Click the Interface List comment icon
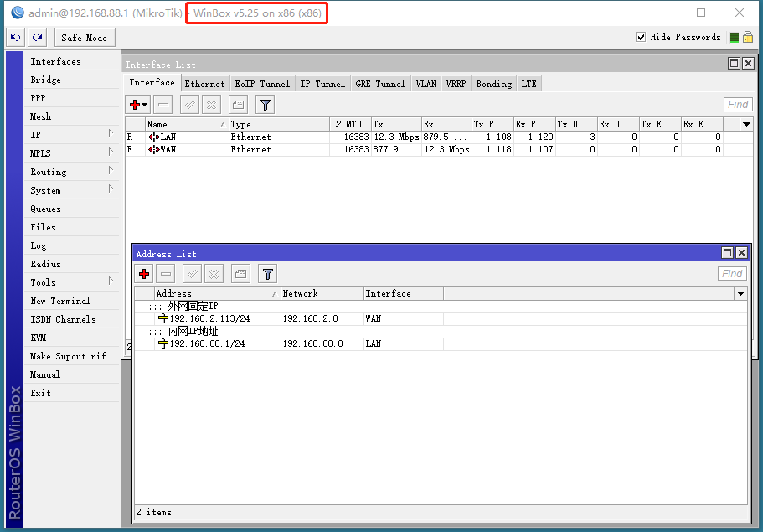The image size is (763, 532). click(238, 105)
